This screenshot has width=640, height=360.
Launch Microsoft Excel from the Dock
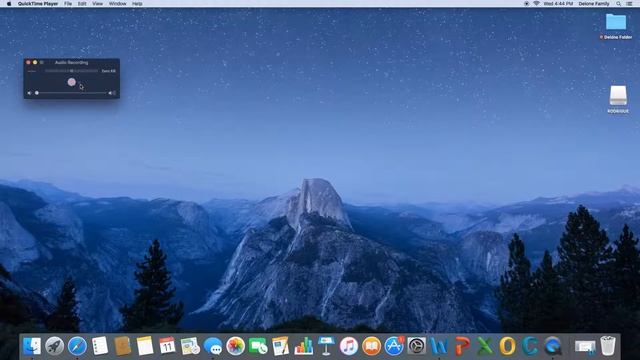click(x=484, y=346)
